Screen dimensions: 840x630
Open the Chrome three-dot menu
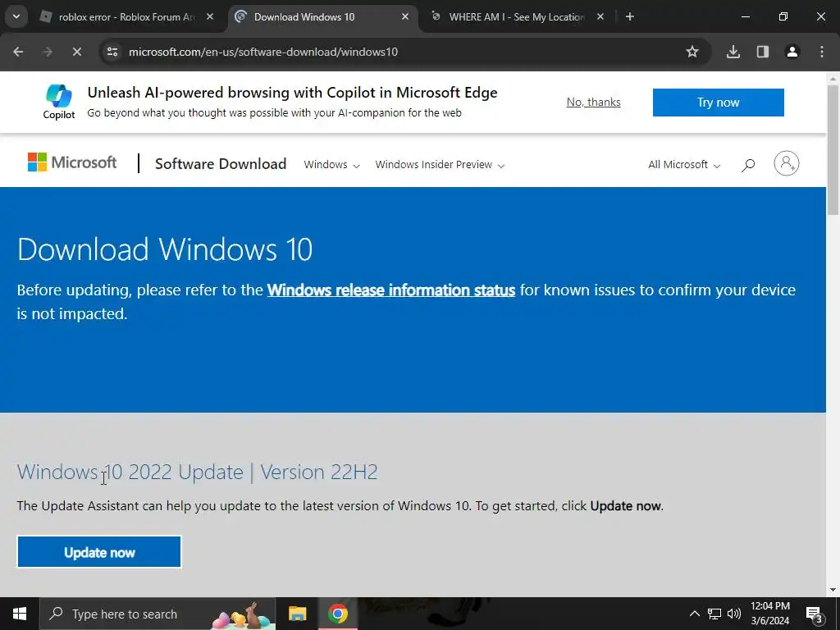click(822, 52)
